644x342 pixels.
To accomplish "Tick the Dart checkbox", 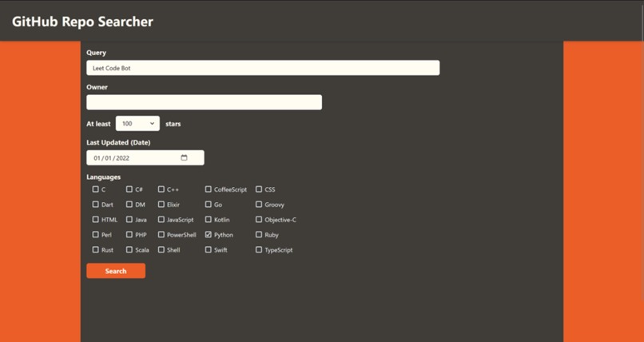I will tap(96, 204).
